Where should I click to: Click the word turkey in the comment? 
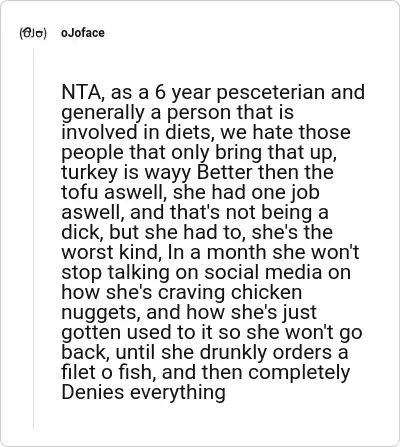coord(89,172)
